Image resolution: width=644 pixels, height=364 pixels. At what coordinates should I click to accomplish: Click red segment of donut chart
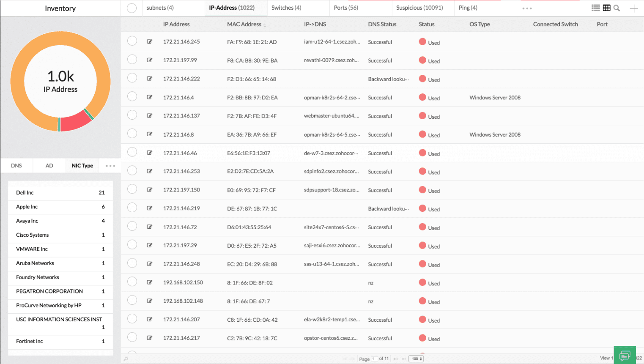[76, 121]
